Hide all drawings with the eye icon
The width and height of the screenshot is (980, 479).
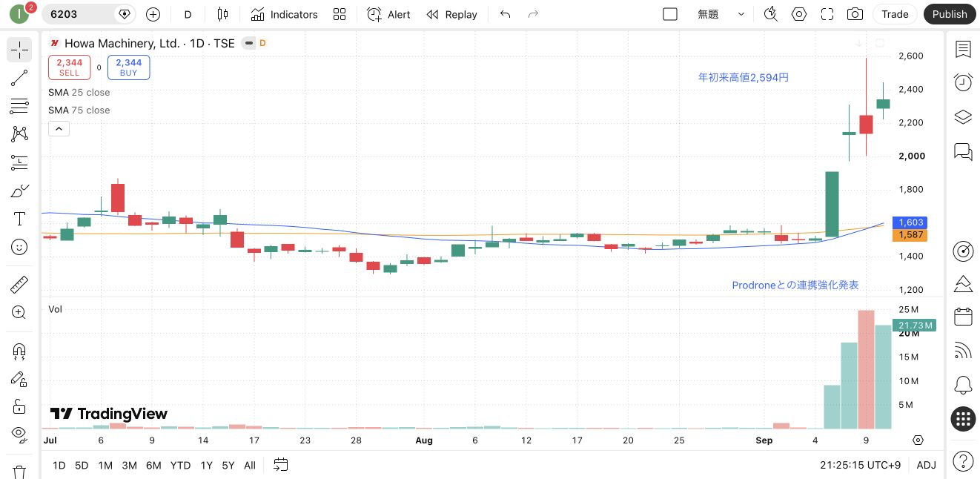[x=19, y=435]
